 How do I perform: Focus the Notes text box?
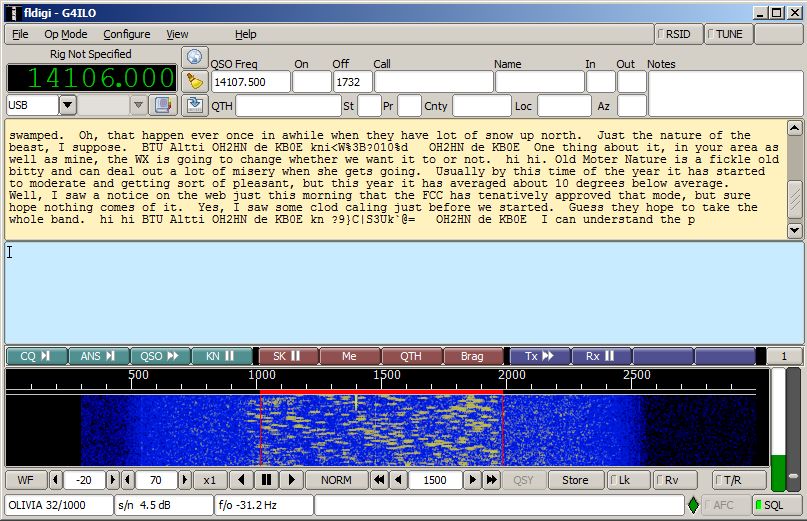[x=725, y=94]
